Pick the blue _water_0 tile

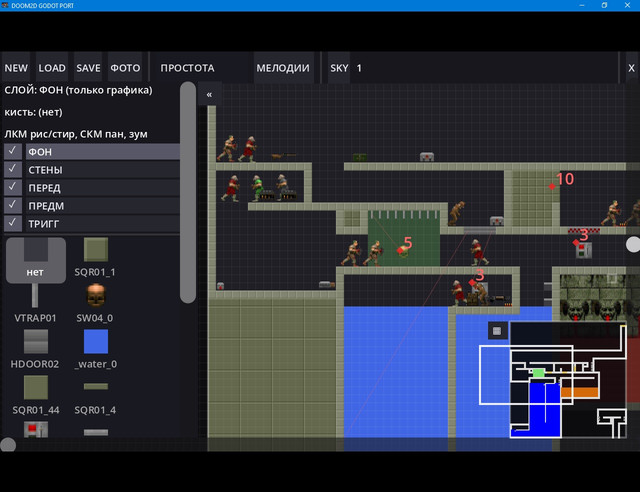click(x=96, y=350)
